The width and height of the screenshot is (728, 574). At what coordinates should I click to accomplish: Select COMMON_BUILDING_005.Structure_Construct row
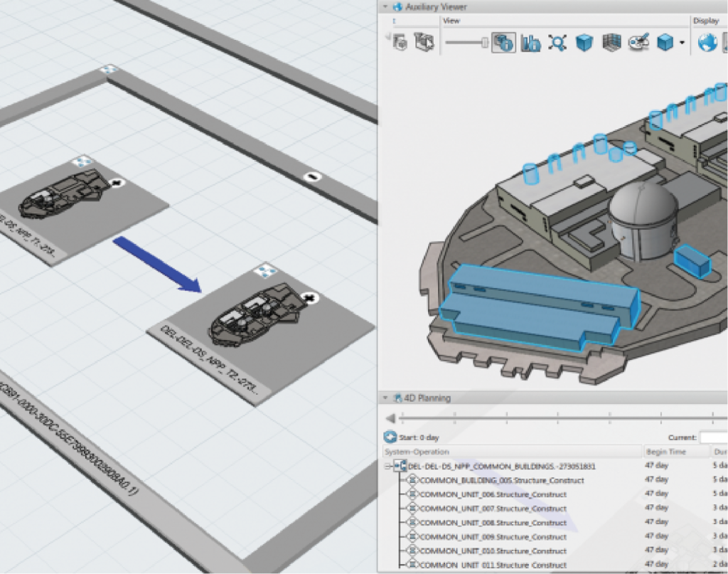(x=501, y=480)
